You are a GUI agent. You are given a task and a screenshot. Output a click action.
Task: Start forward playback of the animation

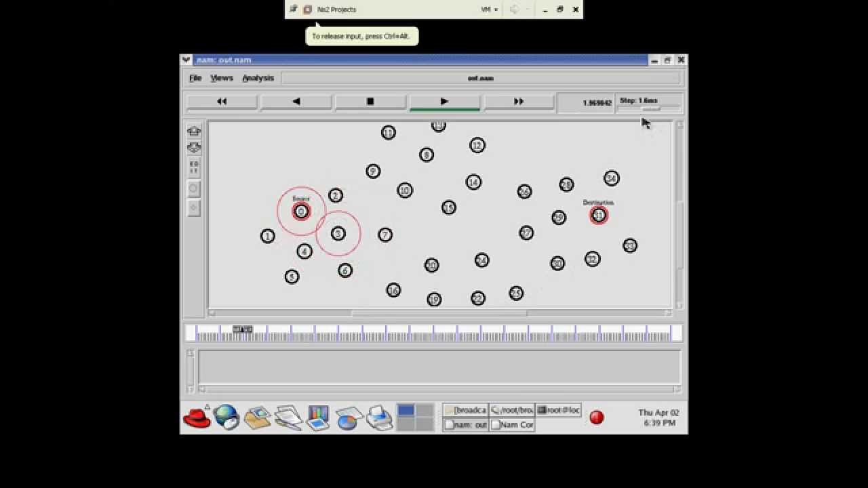(444, 102)
